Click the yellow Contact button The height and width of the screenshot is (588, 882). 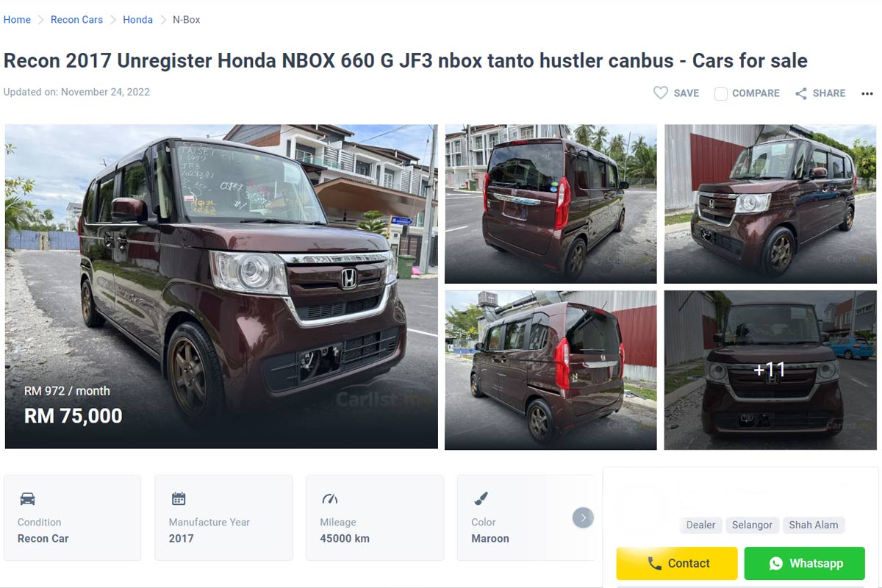click(677, 564)
